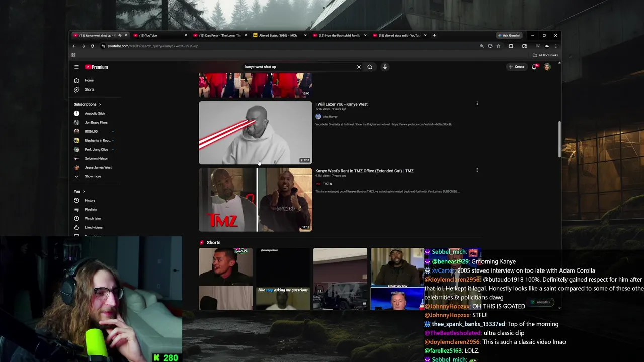
Task: Open the TMZ channel link
Action: (326, 184)
